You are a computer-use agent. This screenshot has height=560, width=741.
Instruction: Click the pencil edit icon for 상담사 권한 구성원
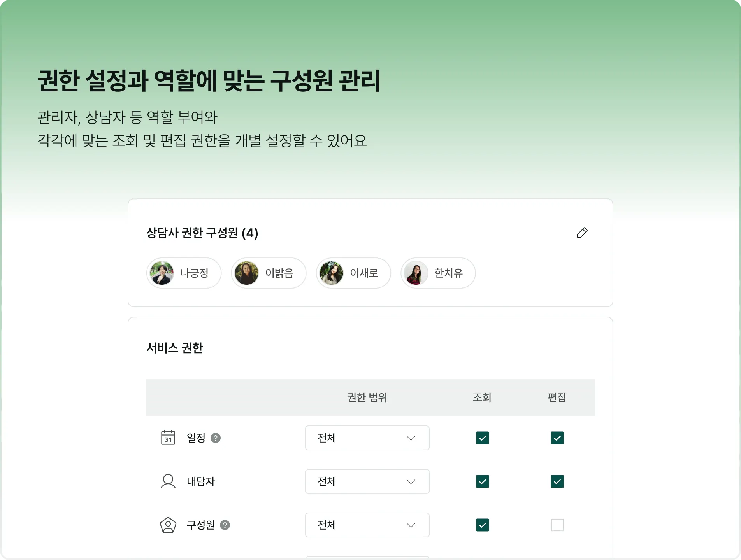coord(582,233)
